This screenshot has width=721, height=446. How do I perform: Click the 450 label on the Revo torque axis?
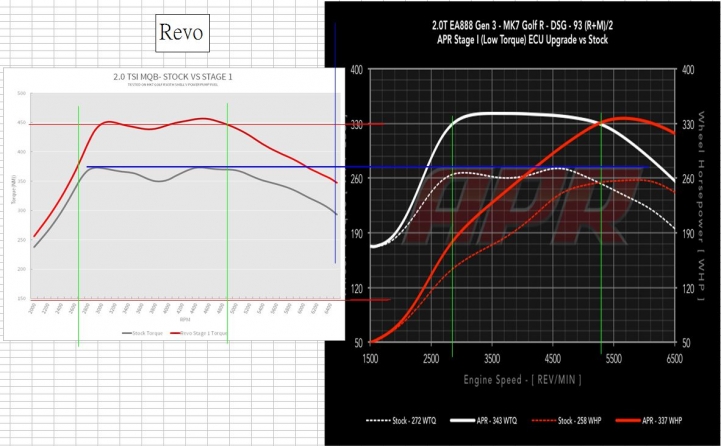[22, 123]
